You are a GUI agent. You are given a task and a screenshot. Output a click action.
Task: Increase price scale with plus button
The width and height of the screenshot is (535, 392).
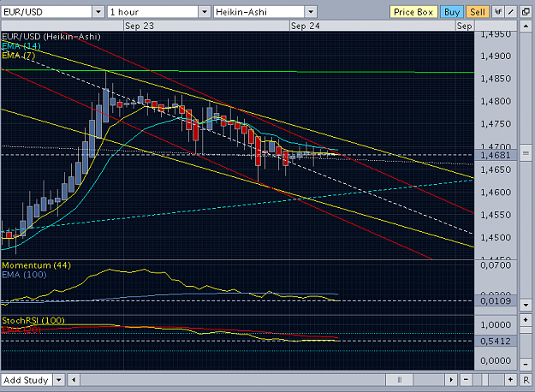click(526, 320)
